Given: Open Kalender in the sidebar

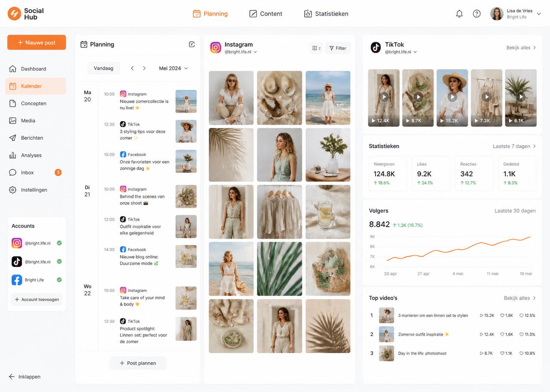Looking at the screenshot, I should (x=36, y=86).
